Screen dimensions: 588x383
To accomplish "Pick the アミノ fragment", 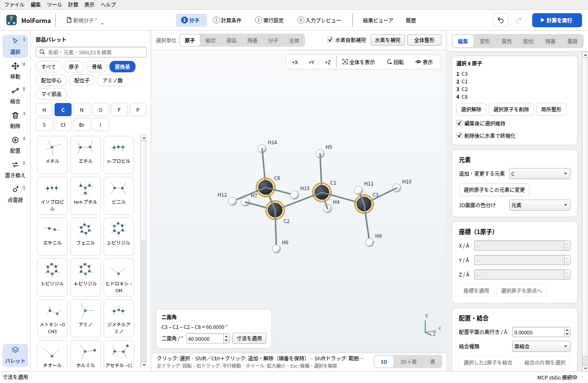I will coord(86,318).
